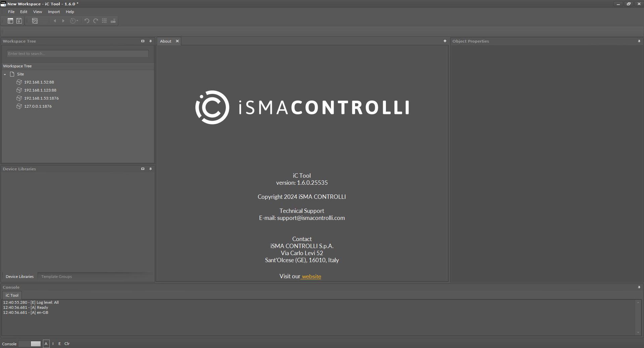Toggle the Console switch in status bar
The image size is (644, 348).
(30, 344)
